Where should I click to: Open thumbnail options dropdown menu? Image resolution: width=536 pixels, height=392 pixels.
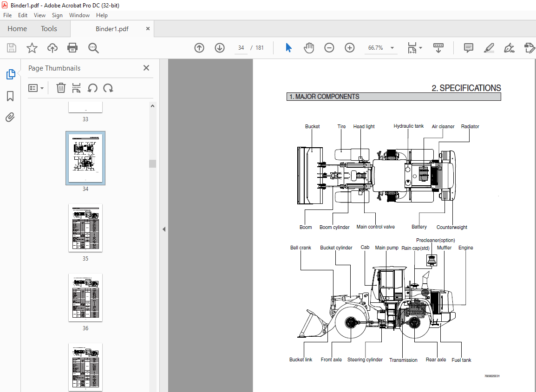[36, 88]
